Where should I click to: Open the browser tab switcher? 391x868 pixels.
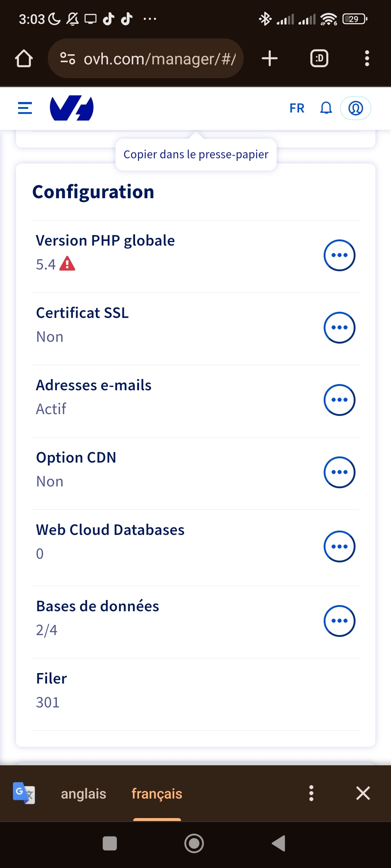click(x=319, y=59)
